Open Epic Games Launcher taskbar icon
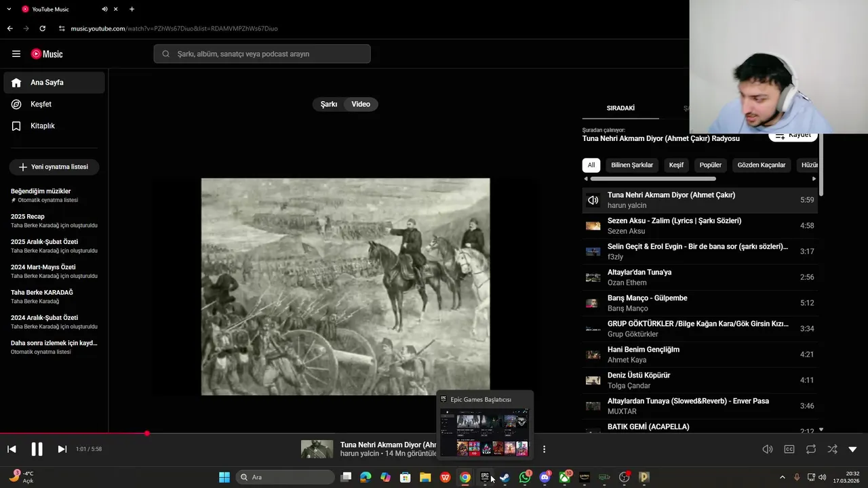This screenshot has height=488, width=868. [485, 477]
